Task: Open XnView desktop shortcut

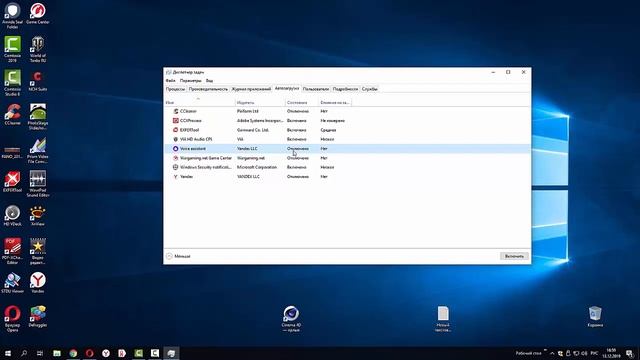Action: click(38, 216)
